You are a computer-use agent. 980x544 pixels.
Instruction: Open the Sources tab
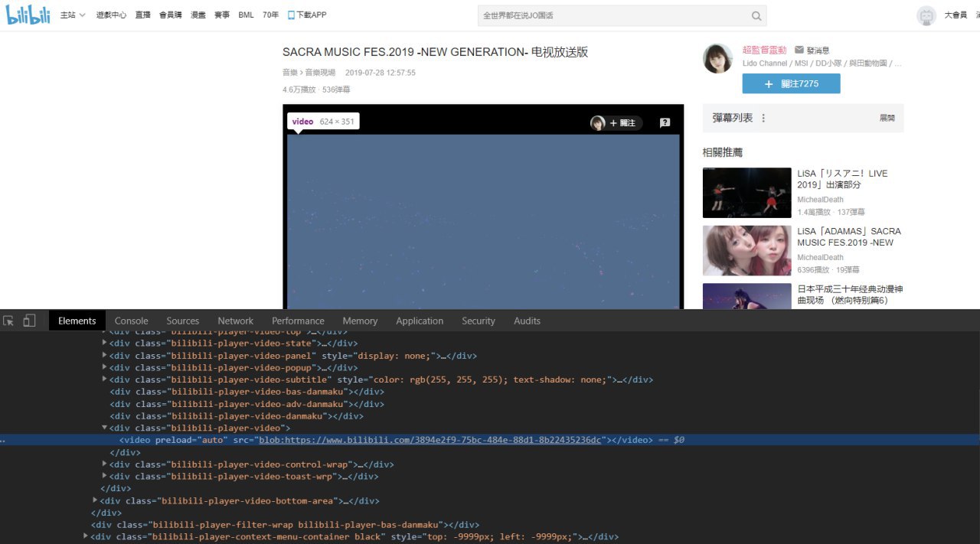[x=183, y=321]
